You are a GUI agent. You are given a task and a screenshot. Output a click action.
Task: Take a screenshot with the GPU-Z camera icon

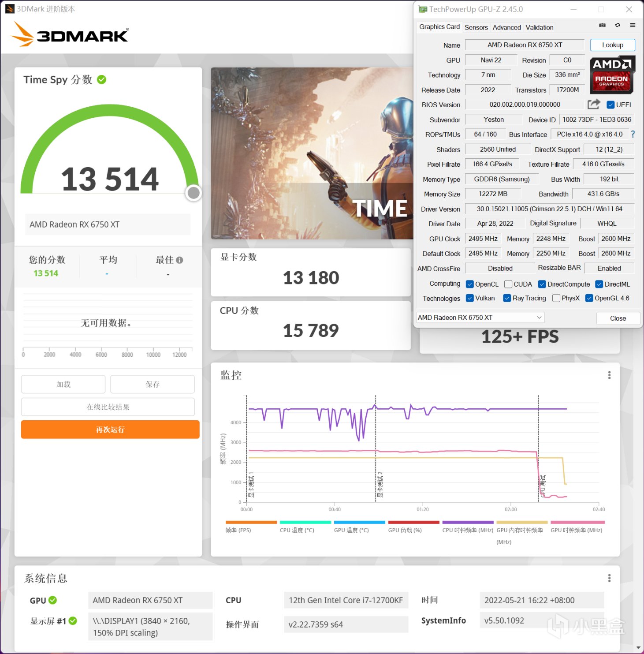click(602, 25)
